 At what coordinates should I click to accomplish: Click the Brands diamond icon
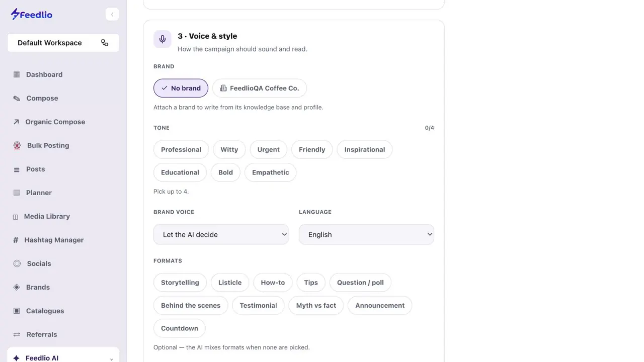coord(17,287)
